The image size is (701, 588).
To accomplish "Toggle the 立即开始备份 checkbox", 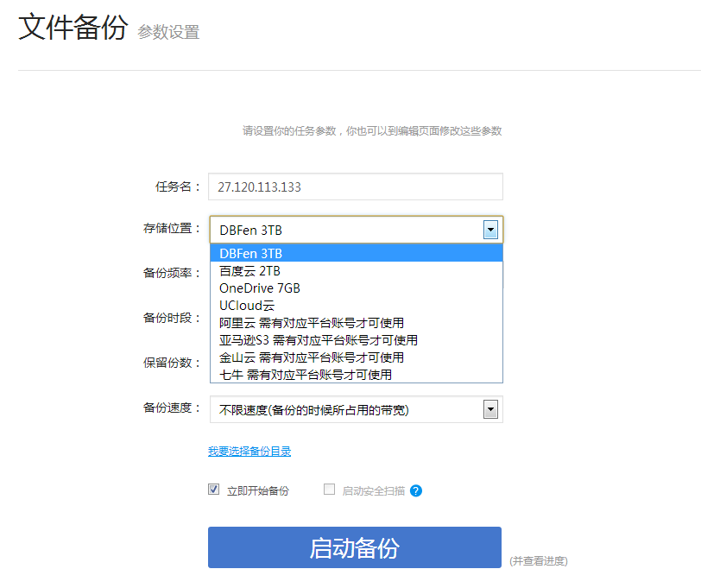I will [x=214, y=490].
